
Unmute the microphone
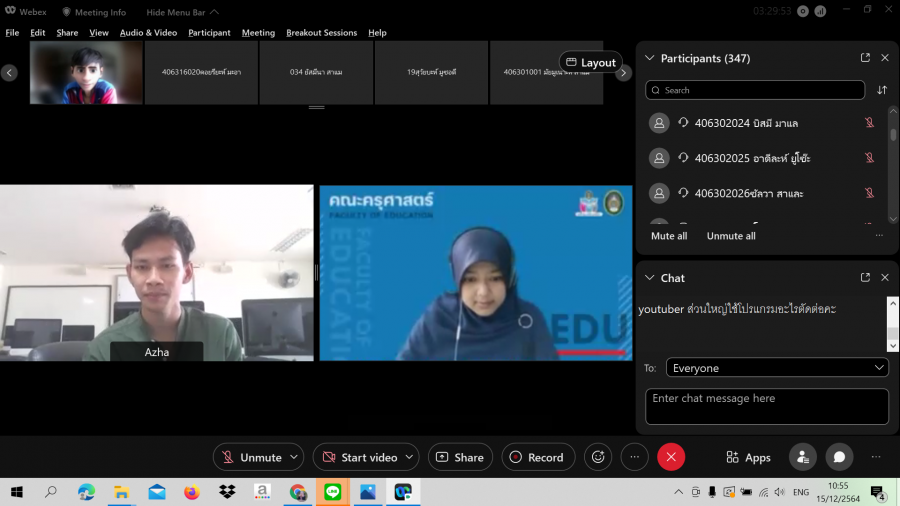251,457
